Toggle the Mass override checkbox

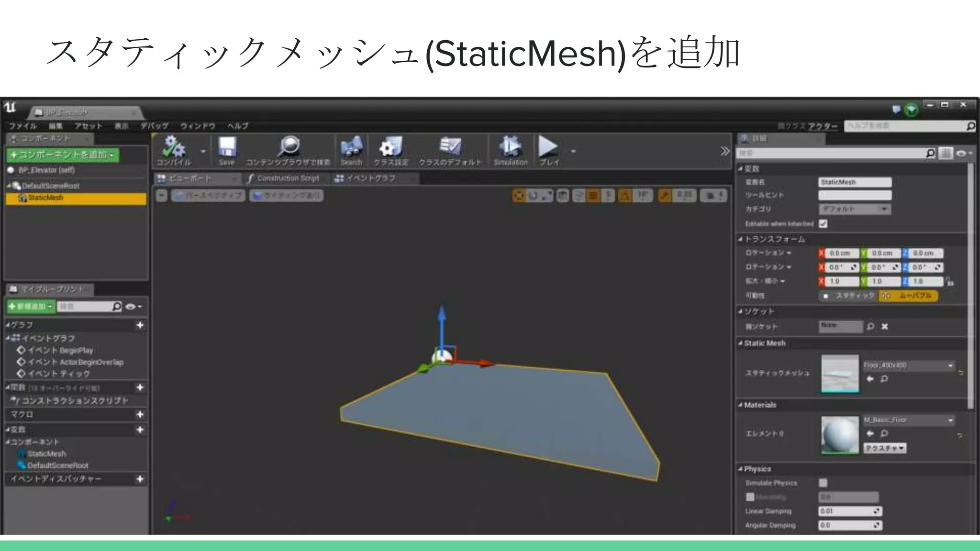(750, 497)
